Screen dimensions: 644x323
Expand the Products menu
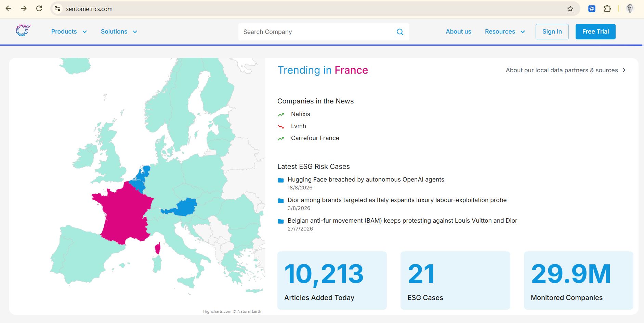click(x=69, y=32)
